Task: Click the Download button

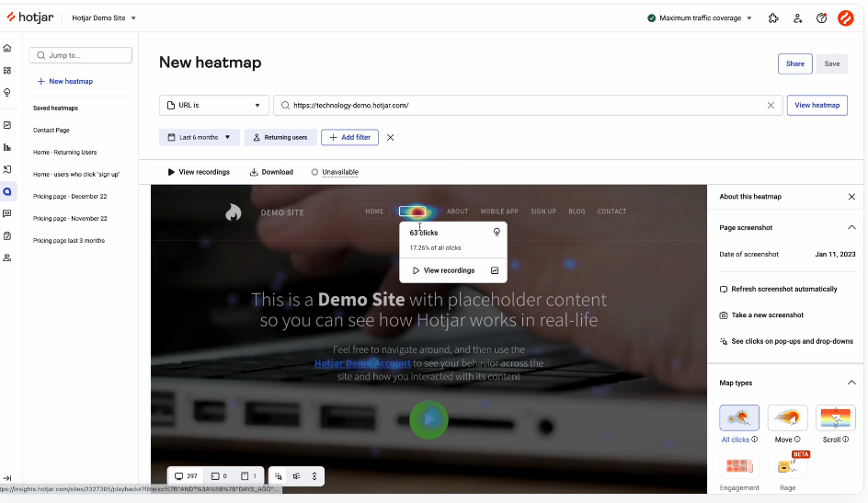Action: pos(271,172)
